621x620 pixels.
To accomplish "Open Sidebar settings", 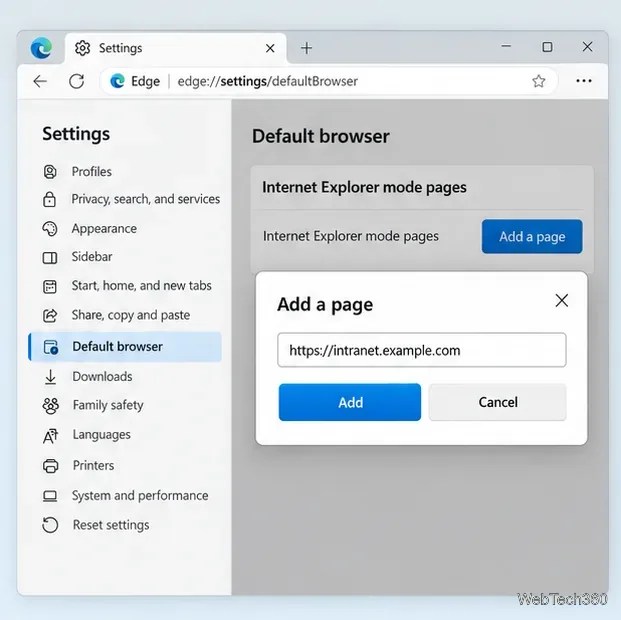I will point(92,257).
